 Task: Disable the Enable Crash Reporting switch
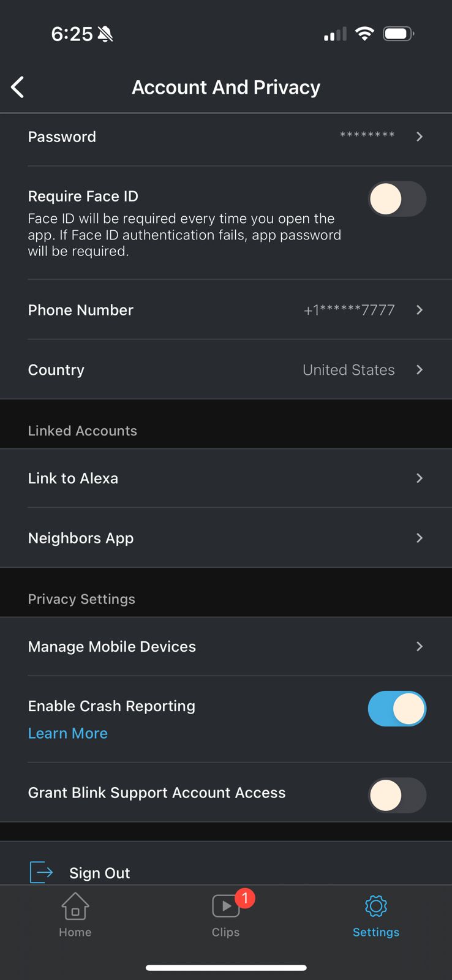pos(397,708)
